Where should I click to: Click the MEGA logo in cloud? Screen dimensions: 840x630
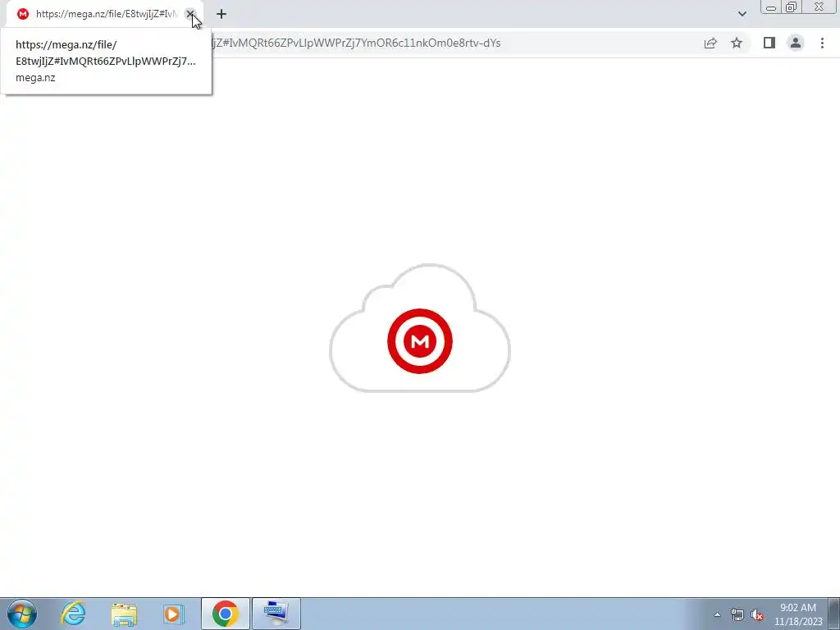[420, 340]
